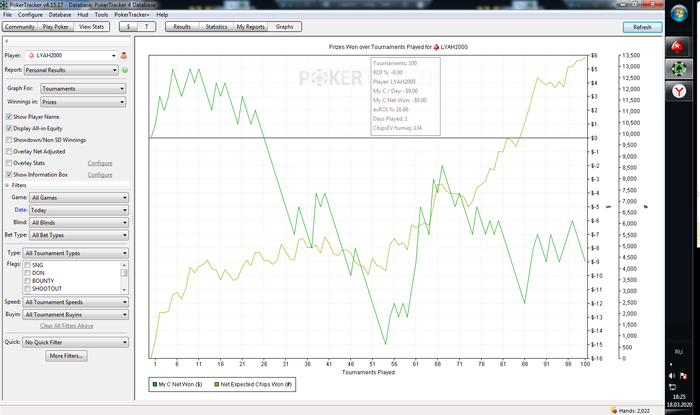Open the PokerTracker+ menu

(132, 15)
